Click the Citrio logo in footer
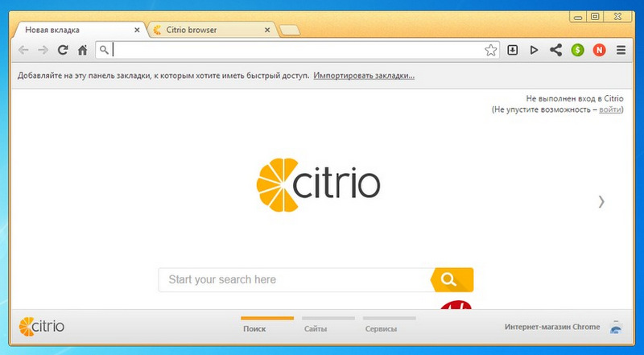 (x=42, y=327)
